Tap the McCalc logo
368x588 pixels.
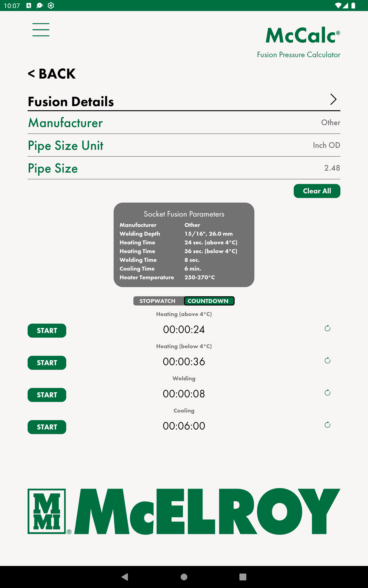click(x=302, y=35)
